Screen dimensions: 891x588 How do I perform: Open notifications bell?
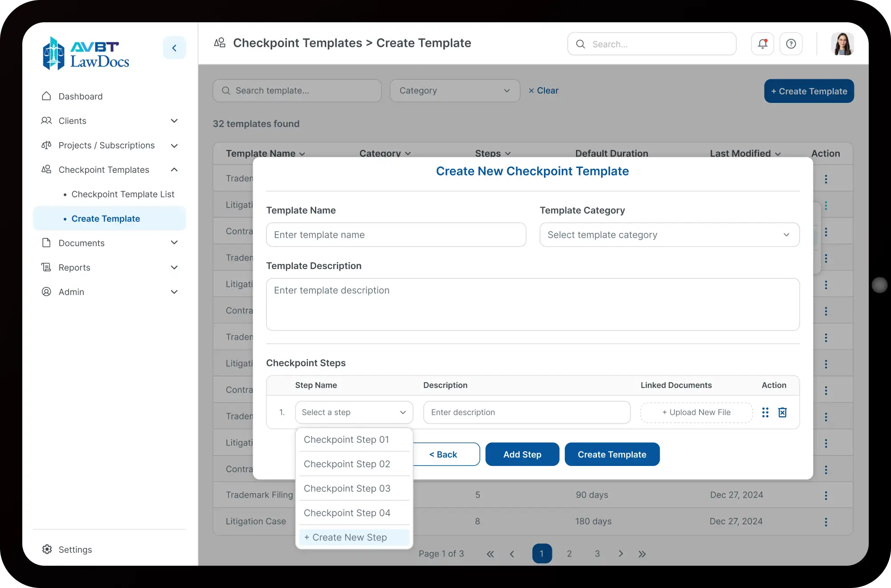coord(763,44)
